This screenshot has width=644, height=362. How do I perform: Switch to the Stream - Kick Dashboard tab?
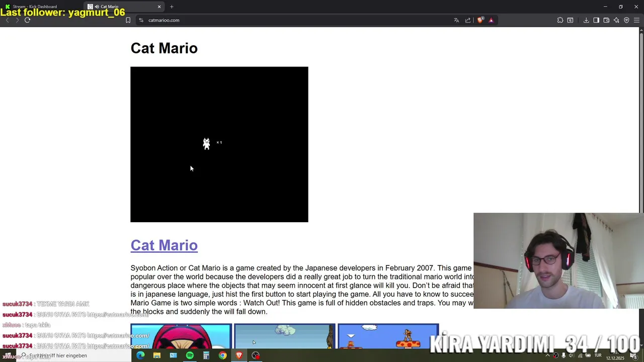click(x=40, y=7)
